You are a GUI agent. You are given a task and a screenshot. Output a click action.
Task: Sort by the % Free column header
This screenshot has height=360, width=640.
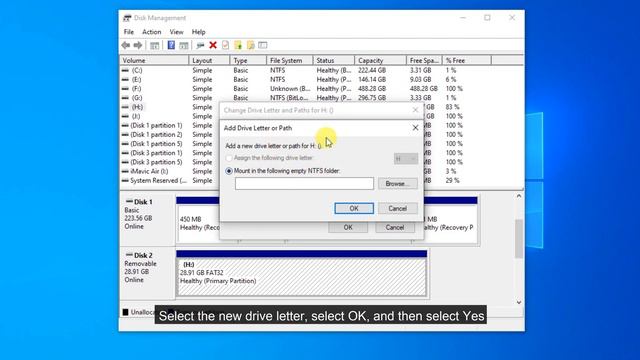tap(467, 60)
